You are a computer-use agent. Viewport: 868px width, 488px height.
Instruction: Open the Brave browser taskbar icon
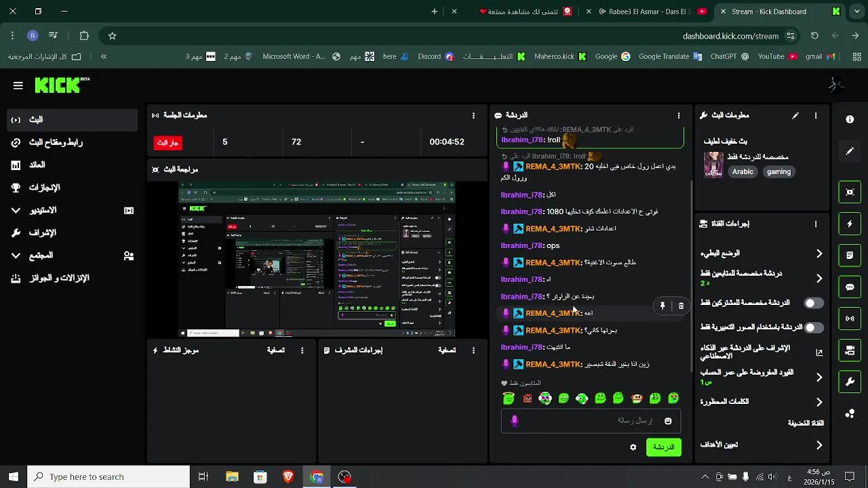coord(288,477)
